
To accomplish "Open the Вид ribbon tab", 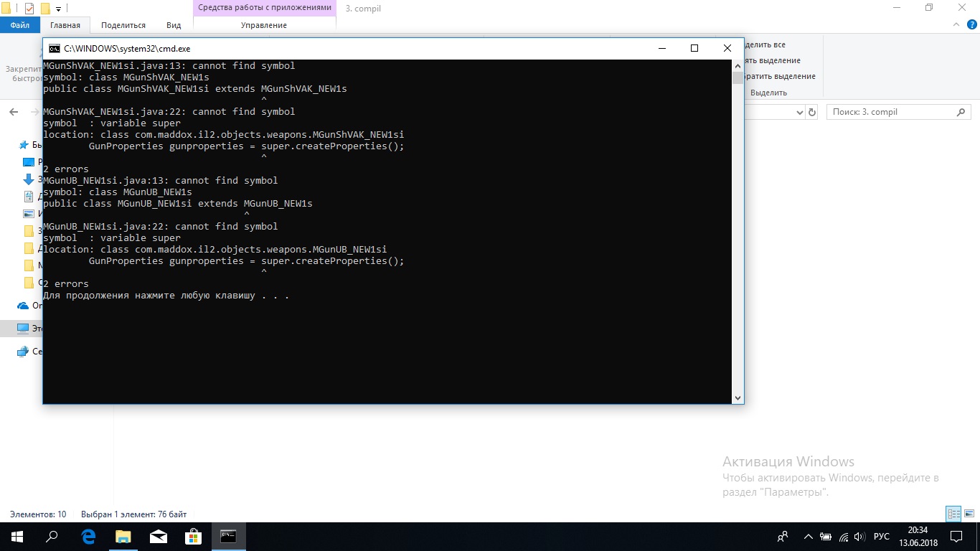I will click(x=174, y=25).
